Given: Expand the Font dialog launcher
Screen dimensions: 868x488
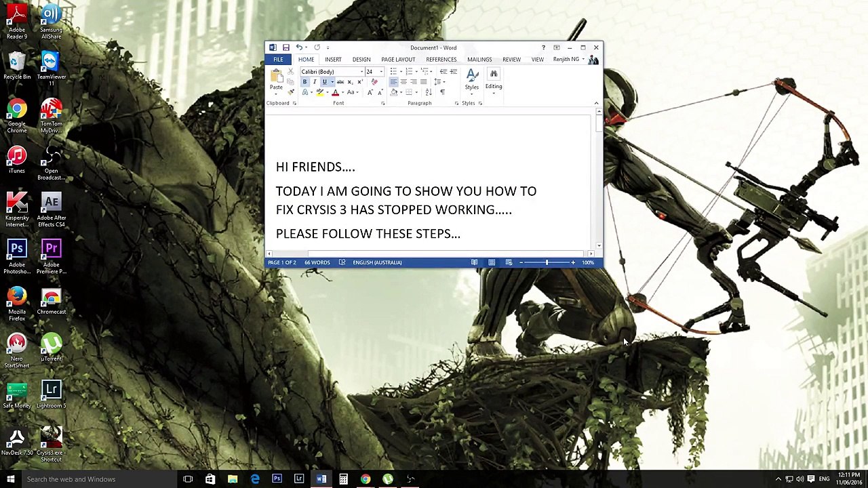Looking at the screenshot, I should click(382, 103).
